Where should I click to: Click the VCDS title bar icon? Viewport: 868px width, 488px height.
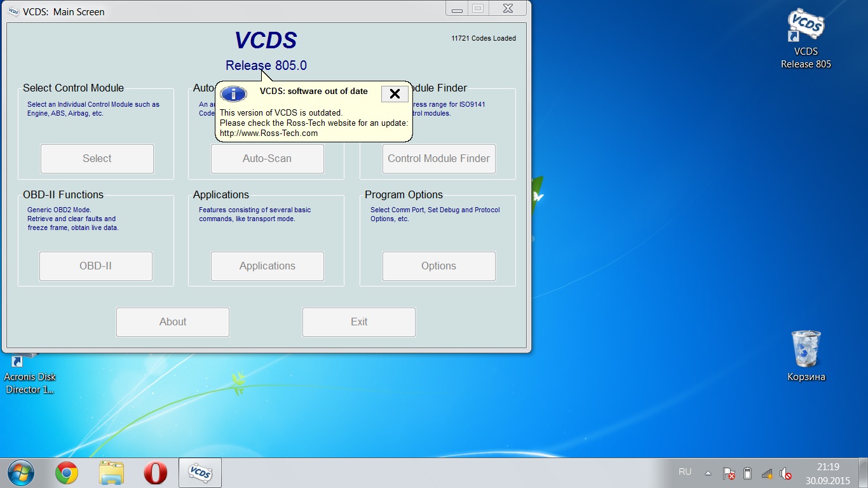(13, 11)
